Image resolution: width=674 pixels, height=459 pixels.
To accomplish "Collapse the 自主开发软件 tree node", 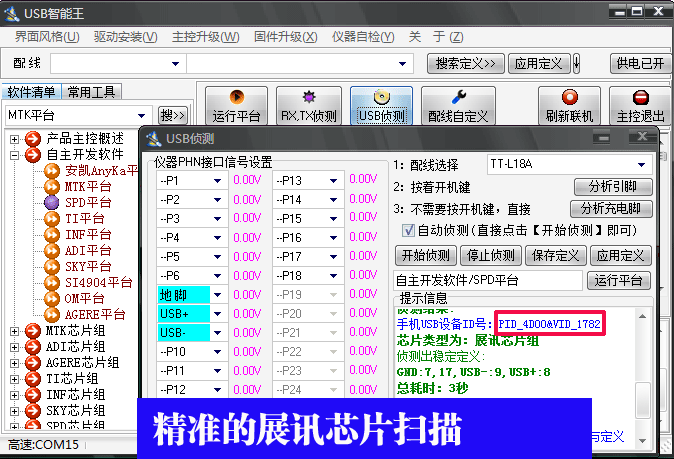I will (x=14, y=155).
